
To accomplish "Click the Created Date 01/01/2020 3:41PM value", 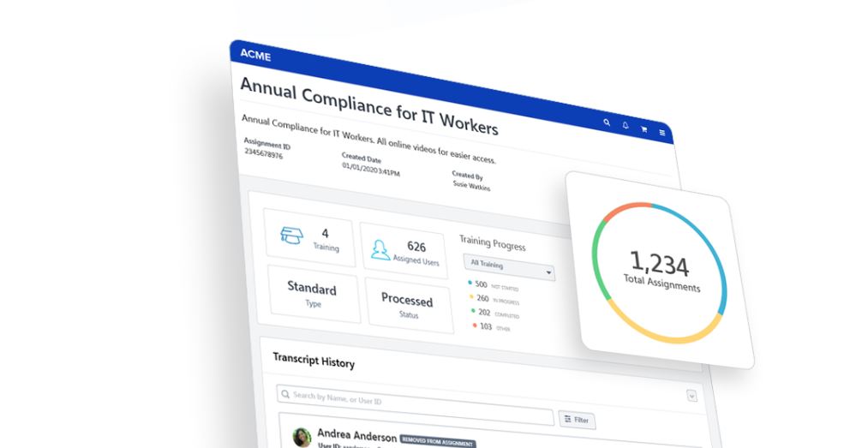I will (370, 169).
